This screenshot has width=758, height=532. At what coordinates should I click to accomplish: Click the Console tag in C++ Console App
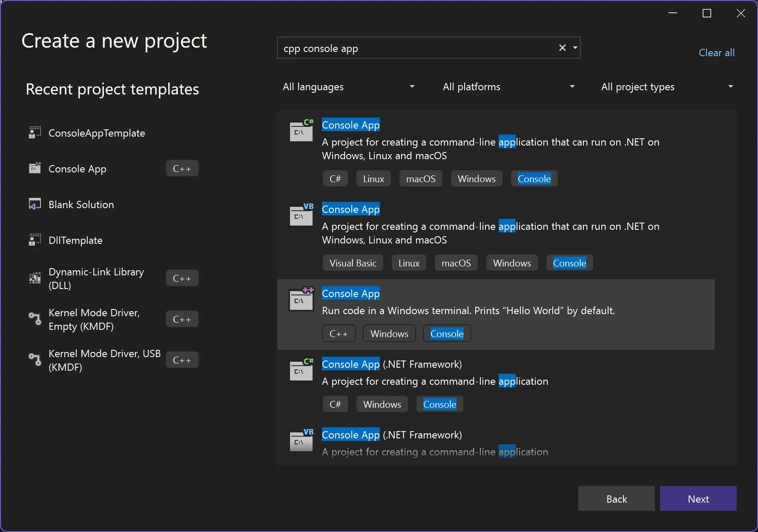click(x=447, y=334)
